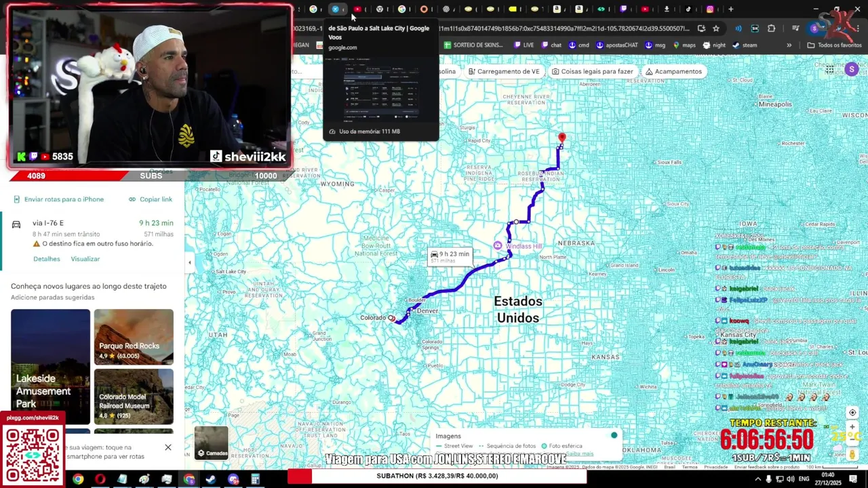Collapse the side panel arrow
868x488 pixels.
tap(189, 262)
